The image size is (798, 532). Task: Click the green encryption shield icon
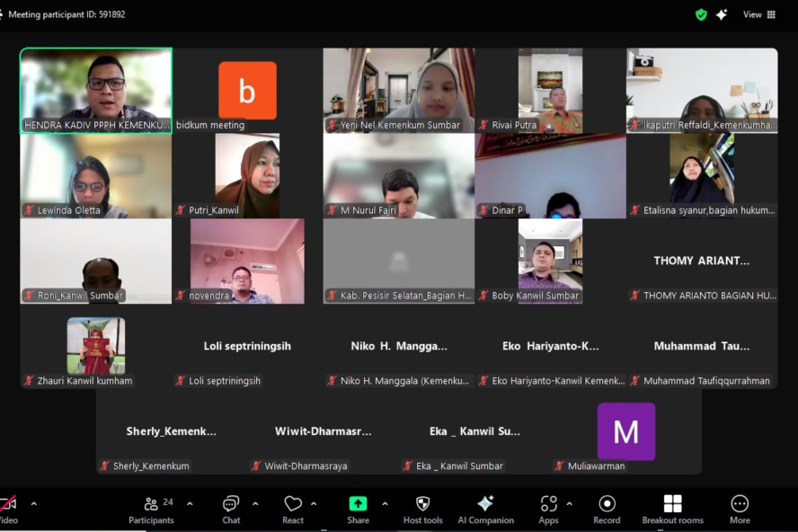pyautogui.click(x=701, y=14)
